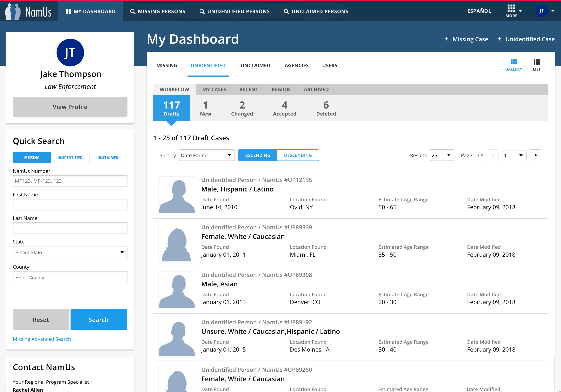Set sort order to Descending
This screenshot has height=392, width=561.
[x=298, y=155]
